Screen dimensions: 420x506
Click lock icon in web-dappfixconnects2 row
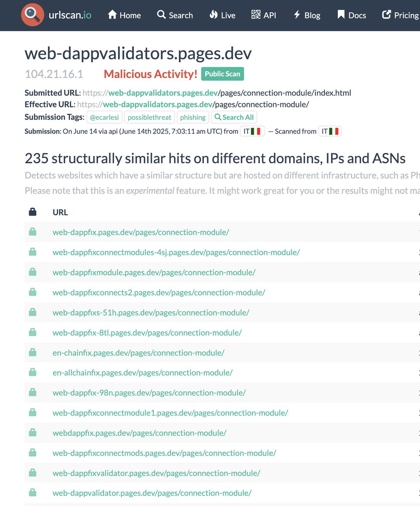[32, 292]
